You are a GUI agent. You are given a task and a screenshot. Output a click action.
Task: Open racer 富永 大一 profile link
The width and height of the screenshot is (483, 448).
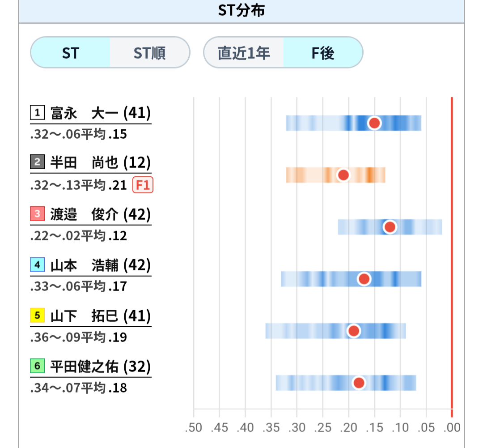click(x=101, y=113)
